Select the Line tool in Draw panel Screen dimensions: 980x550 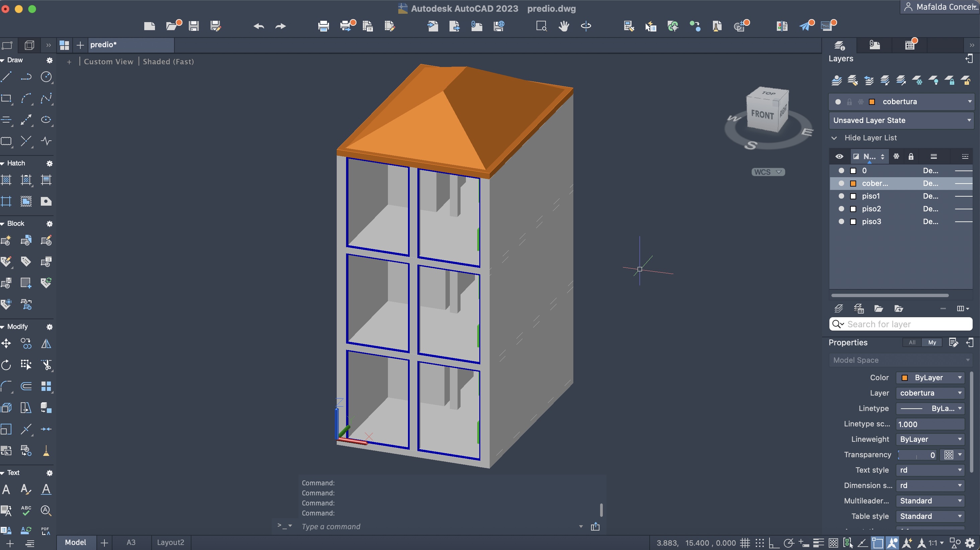[6, 77]
